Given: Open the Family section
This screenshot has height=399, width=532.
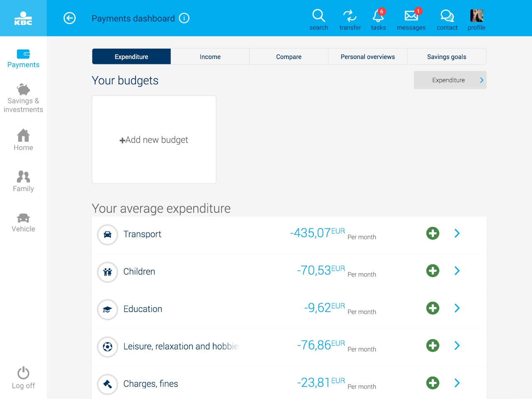Looking at the screenshot, I should 23,181.
